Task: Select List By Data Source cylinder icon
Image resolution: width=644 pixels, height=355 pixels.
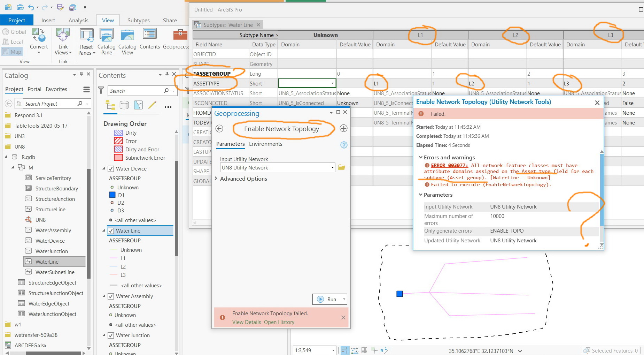Action: click(124, 105)
